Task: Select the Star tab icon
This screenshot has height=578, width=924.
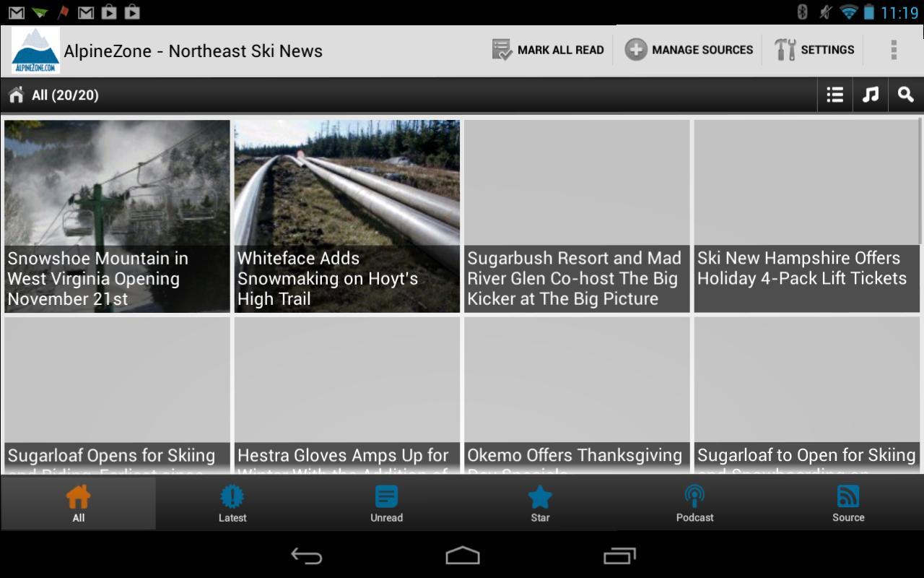Action: [540, 502]
